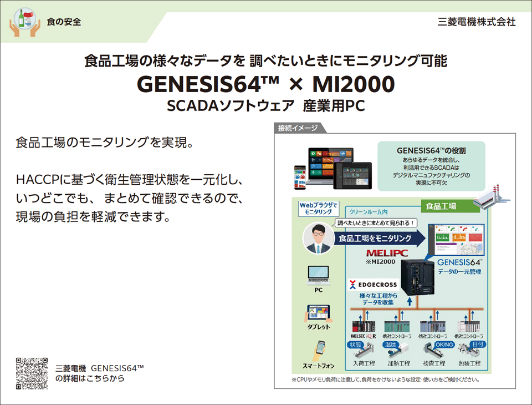Click the 調べたいときにまとめて見られる！ speech bubble

375,223
